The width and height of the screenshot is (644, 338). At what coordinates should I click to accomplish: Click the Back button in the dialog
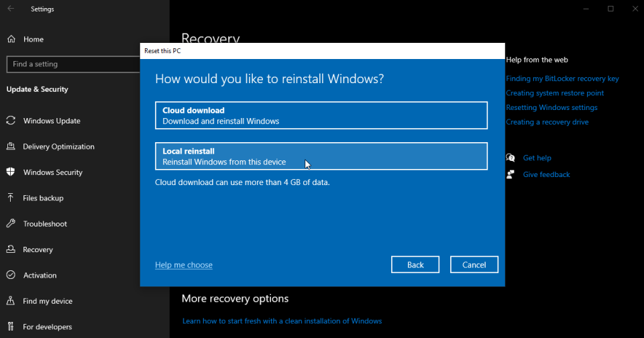[x=415, y=264]
